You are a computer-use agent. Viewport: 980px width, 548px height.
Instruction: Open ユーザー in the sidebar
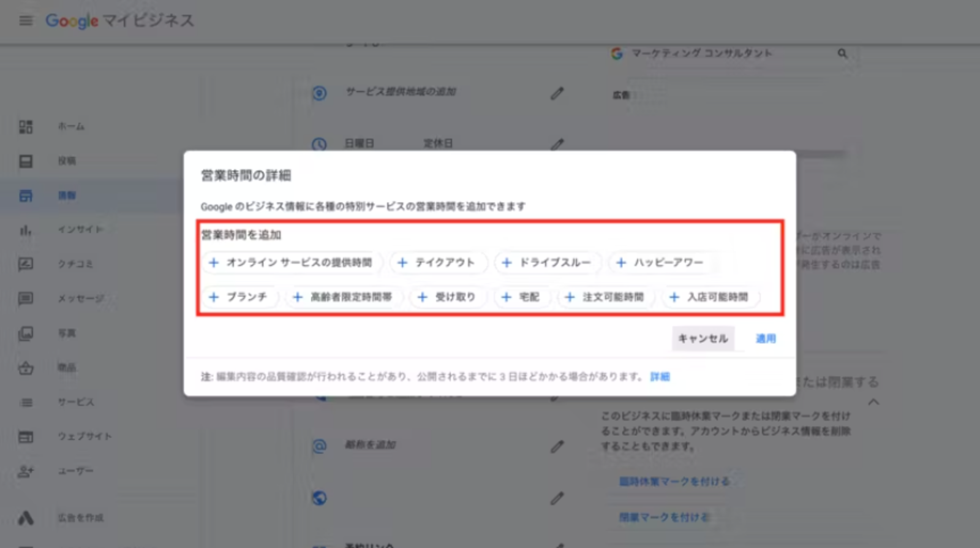click(76, 471)
